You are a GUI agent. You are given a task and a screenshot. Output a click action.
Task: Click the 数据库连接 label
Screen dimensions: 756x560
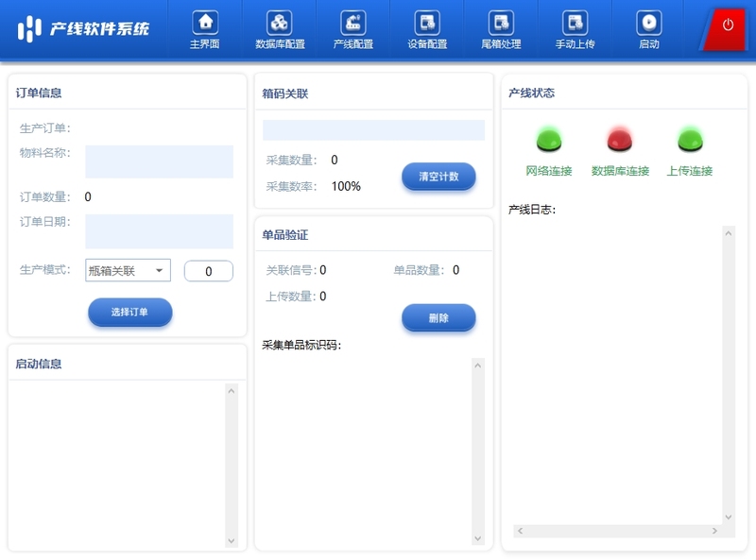[620, 171]
